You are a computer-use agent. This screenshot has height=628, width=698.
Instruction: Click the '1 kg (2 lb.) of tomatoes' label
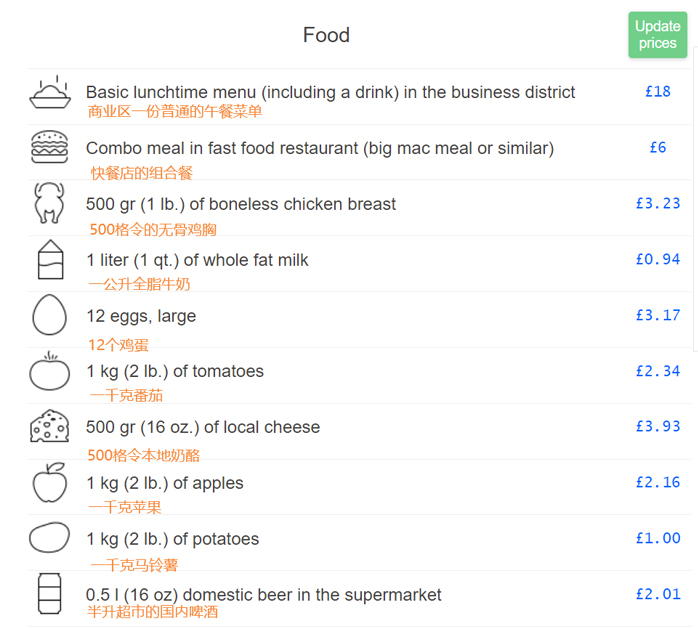tap(175, 372)
